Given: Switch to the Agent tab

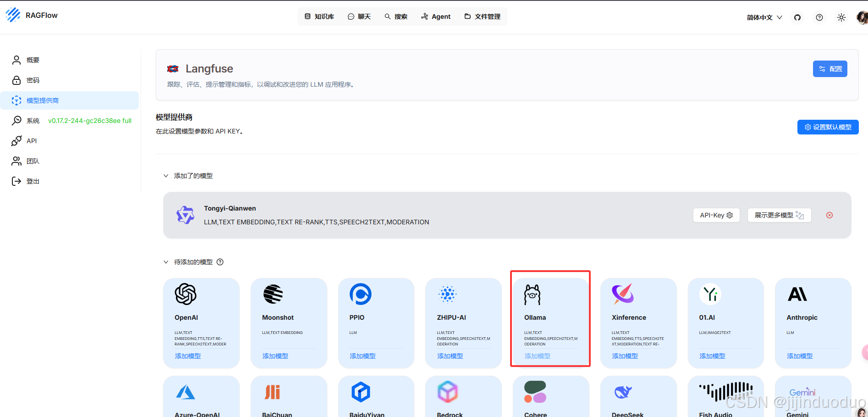Looking at the screenshot, I should [x=436, y=17].
